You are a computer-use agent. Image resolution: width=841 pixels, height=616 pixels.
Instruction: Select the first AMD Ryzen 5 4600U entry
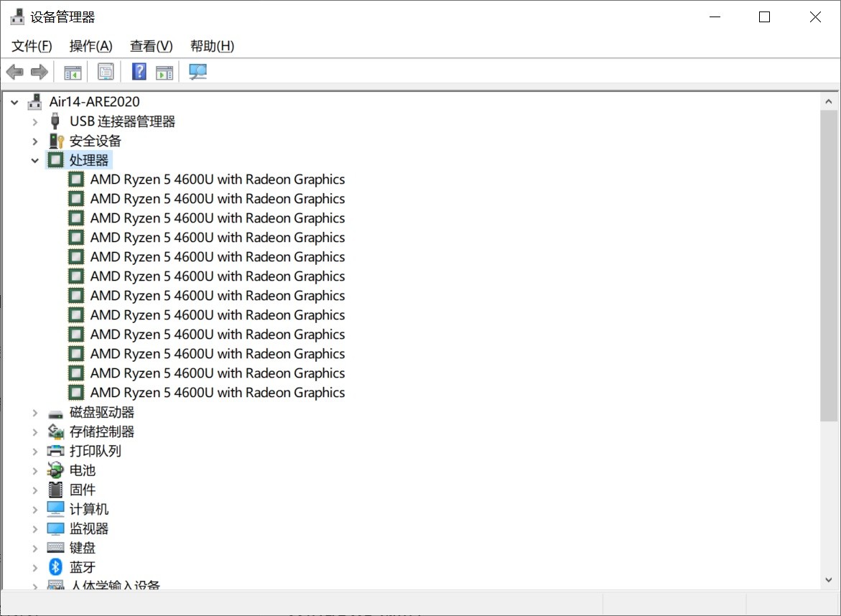[217, 179]
